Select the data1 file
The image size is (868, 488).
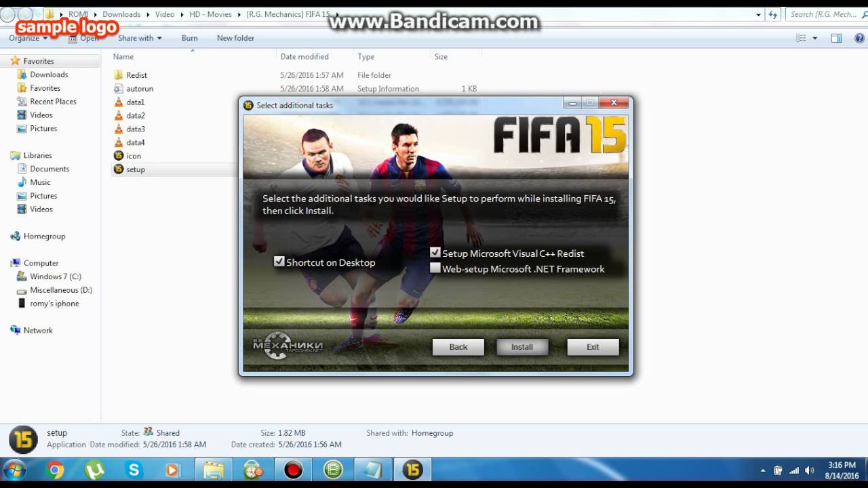pos(135,102)
